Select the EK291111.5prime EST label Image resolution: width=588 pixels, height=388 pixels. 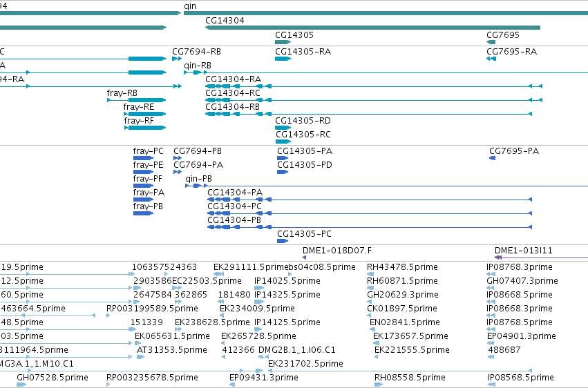pyautogui.click(x=251, y=267)
